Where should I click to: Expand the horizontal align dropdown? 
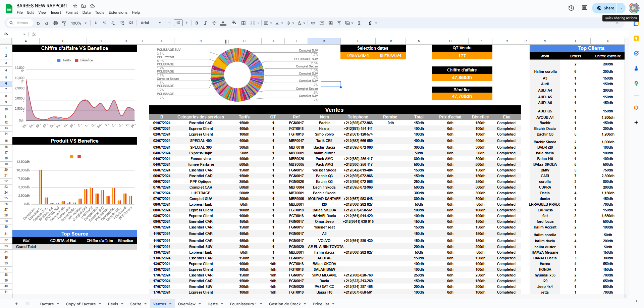(x=268, y=23)
